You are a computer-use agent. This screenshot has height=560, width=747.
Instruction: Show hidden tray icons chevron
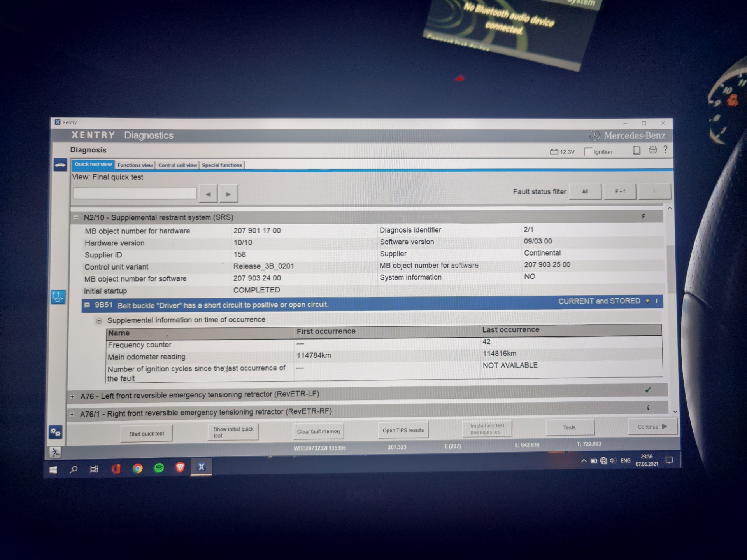coord(584,461)
